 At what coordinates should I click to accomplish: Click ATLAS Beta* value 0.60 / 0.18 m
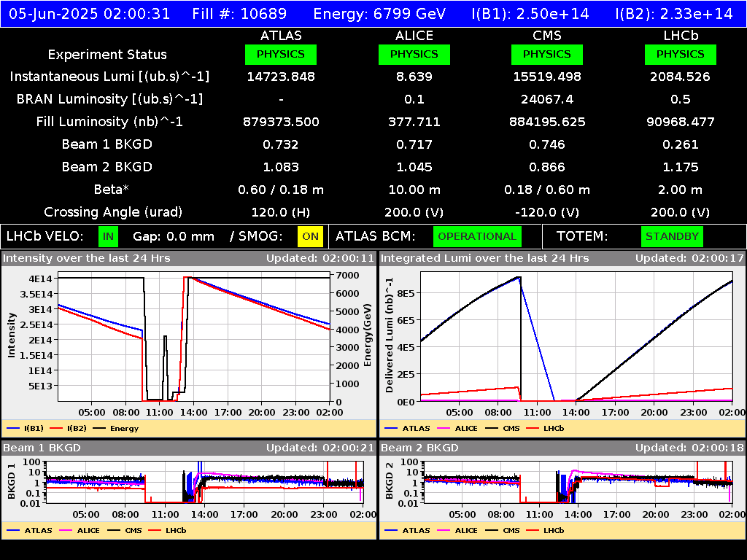(x=281, y=190)
